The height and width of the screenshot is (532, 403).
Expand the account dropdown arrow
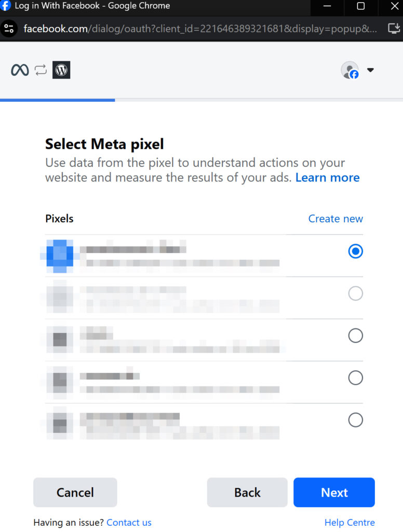(370, 70)
